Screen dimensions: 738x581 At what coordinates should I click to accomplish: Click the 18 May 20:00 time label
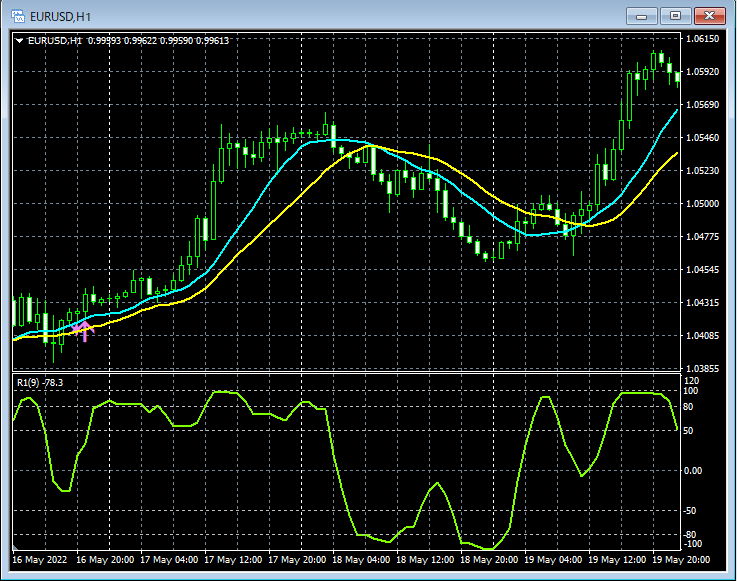(x=489, y=560)
